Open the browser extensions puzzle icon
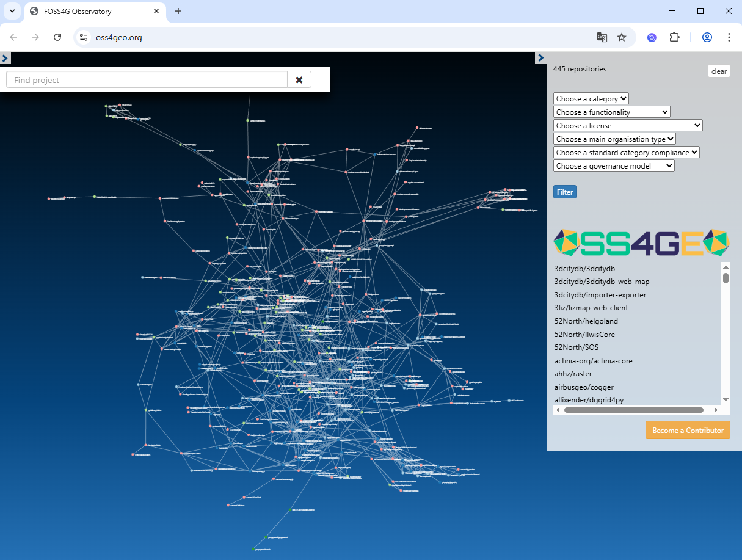The image size is (742, 560). pyautogui.click(x=674, y=37)
